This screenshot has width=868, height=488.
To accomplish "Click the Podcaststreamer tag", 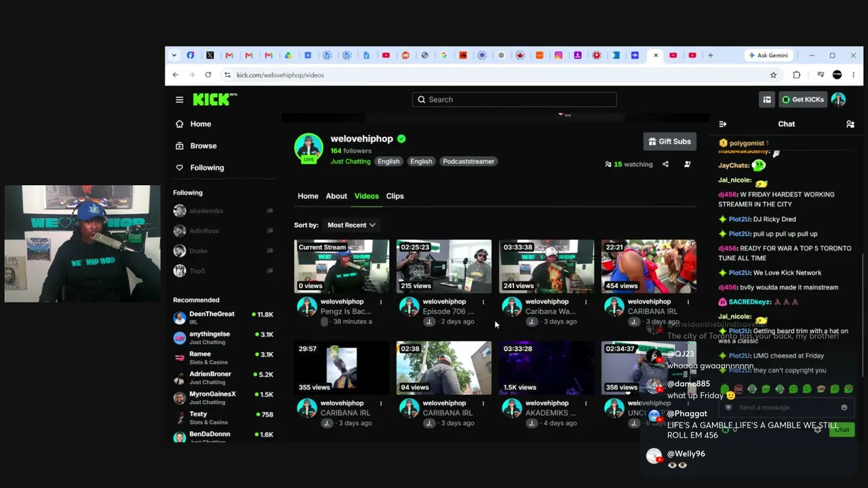I will coord(469,161).
